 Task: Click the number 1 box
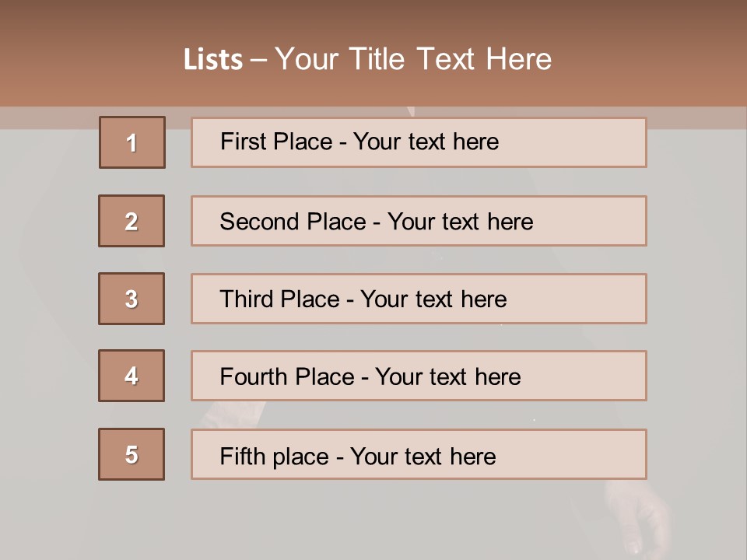(x=132, y=142)
